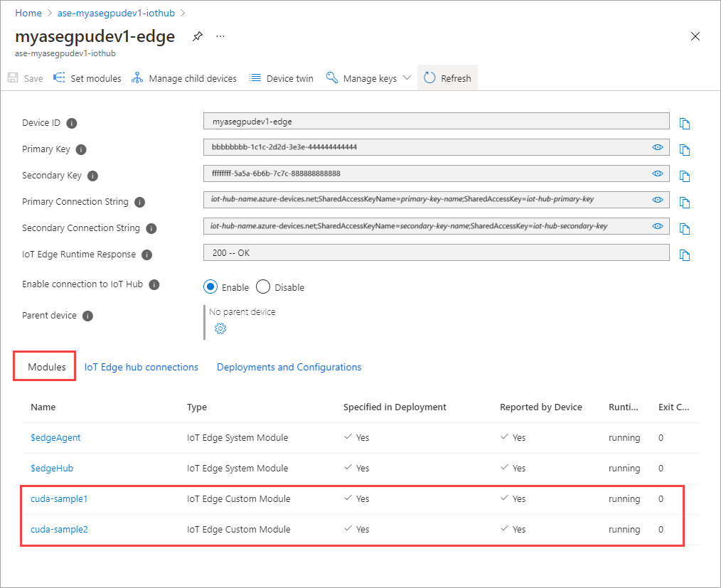
Task: Show the Secondary Connection String value
Action: tap(658, 226)
